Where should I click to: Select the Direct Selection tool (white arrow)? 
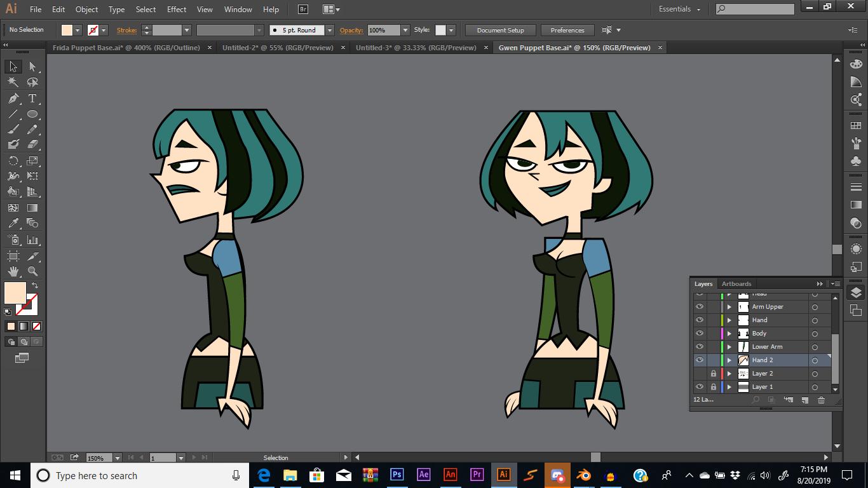pyautogui.click(x=32, y=67)
